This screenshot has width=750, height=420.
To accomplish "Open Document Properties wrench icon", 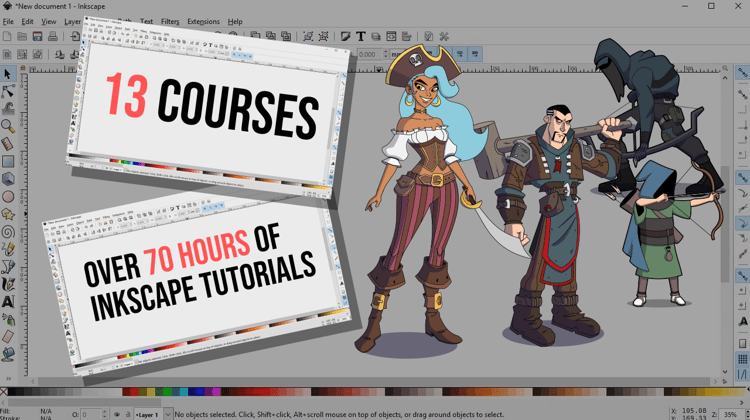I will point(444,36).
